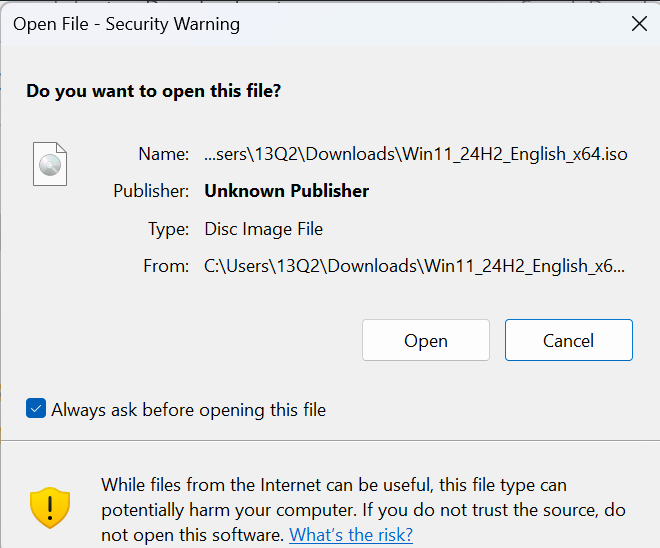Close the Security Warning dialog with X
Image resolution: width=660 pixels, height=548 pixels.
point(639,24)
